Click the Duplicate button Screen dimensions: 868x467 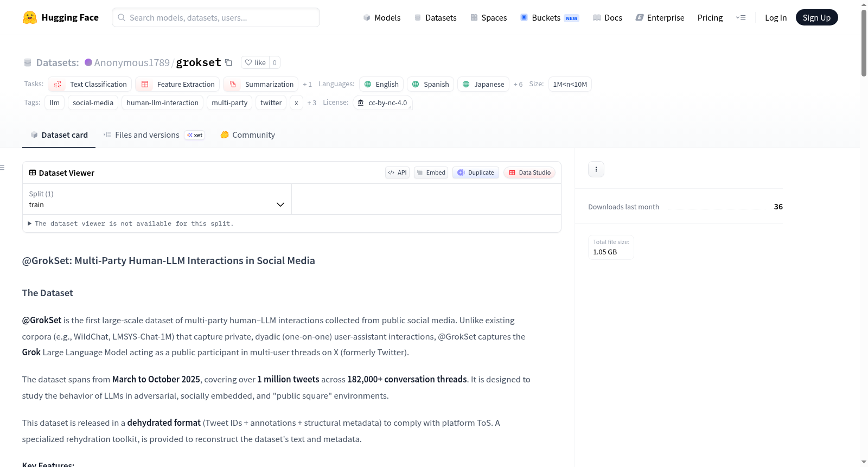tap(476, 172)
